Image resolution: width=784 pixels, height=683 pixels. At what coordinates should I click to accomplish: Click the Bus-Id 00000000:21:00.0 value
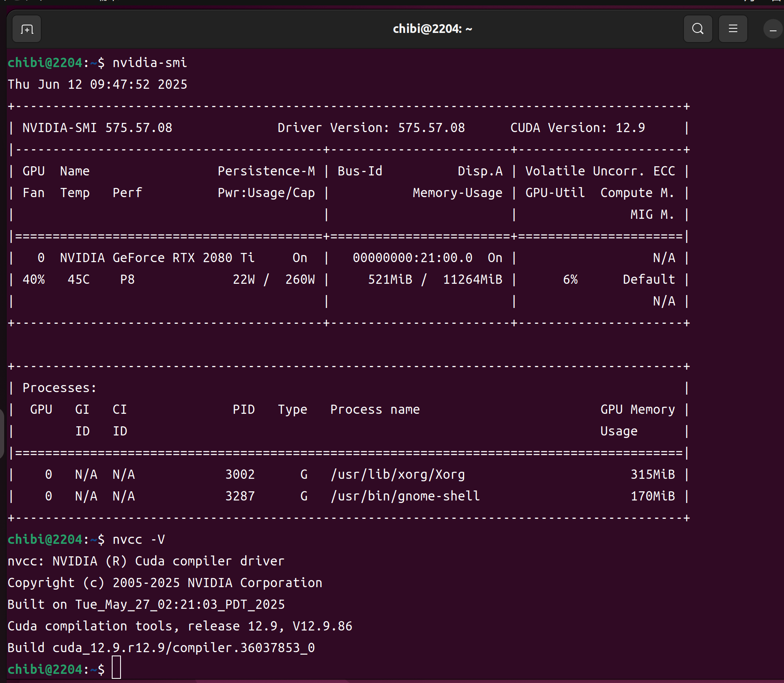[x=412, y=258]
